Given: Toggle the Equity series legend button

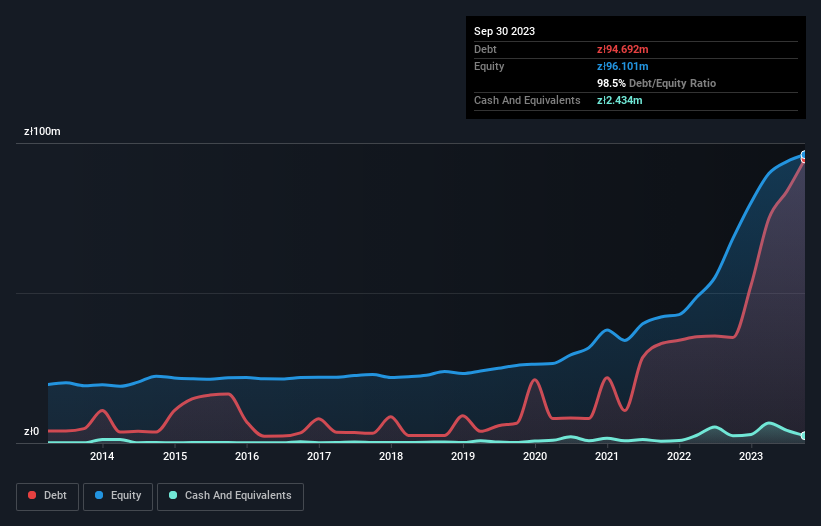Looking at the screenshot, I should 118,496.
